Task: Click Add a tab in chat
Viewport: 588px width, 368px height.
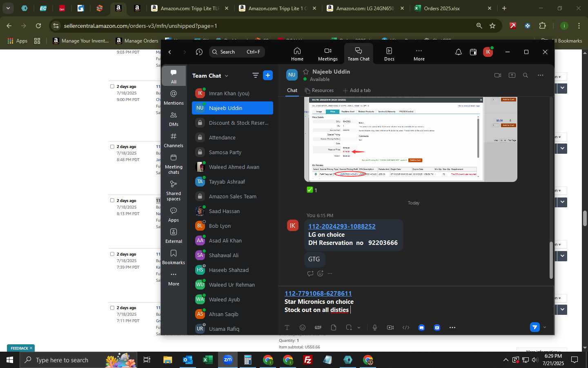Action: 357,90
